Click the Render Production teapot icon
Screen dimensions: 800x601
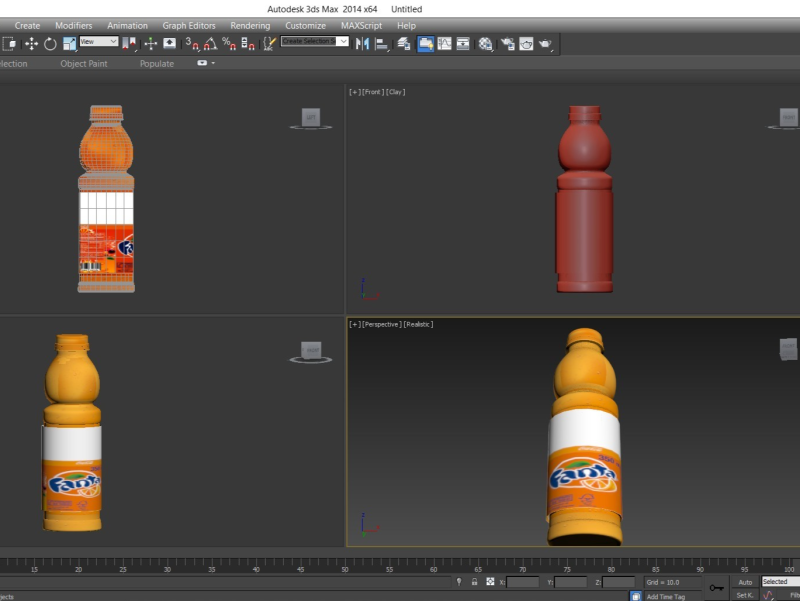(x=545, y=43)
